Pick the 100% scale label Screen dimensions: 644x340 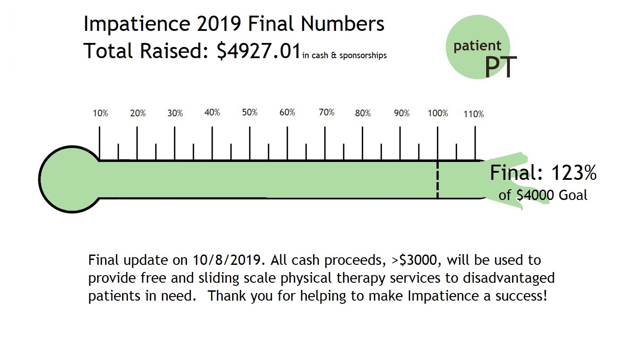coord(438,114)
